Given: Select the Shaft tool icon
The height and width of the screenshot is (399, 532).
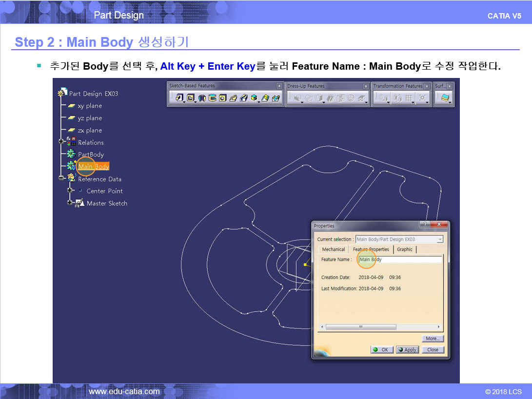Looking at the screenshot, I should 202,98.
